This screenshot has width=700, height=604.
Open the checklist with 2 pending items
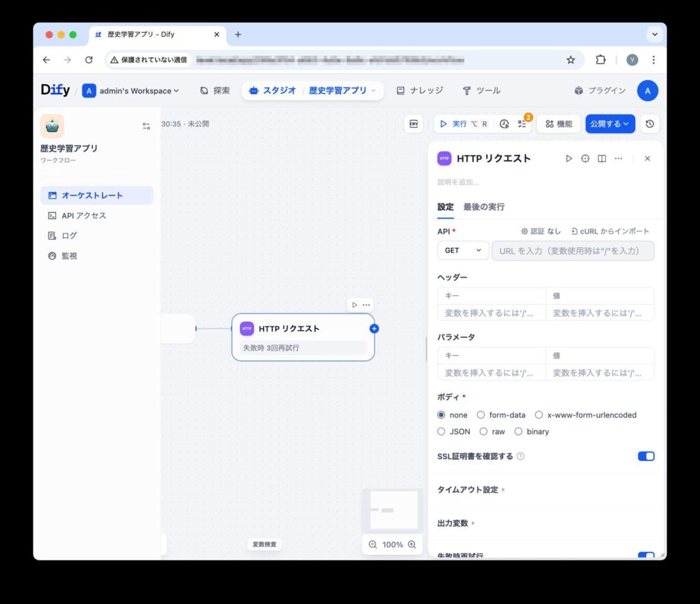[x=523, y=124]
